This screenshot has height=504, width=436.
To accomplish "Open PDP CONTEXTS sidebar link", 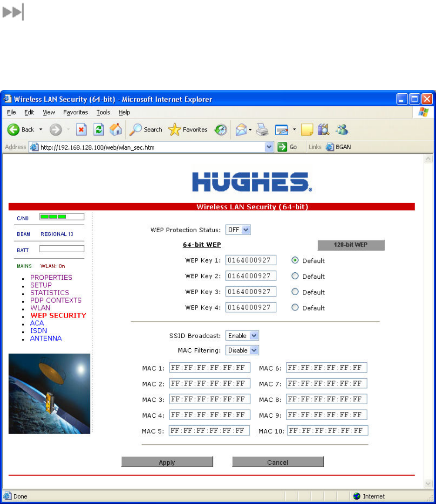I will pos(56,300).
